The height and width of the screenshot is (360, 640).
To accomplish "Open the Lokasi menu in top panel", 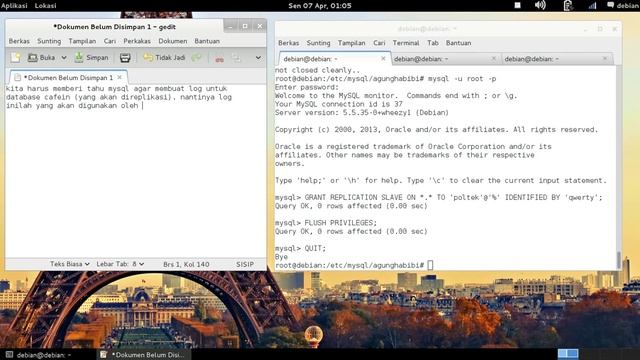I will pyautogui.click(x=45, y=6).
